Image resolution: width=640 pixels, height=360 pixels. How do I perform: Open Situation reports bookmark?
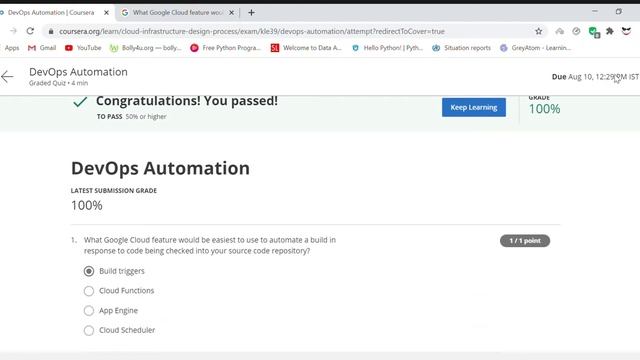tap(462, 48)
